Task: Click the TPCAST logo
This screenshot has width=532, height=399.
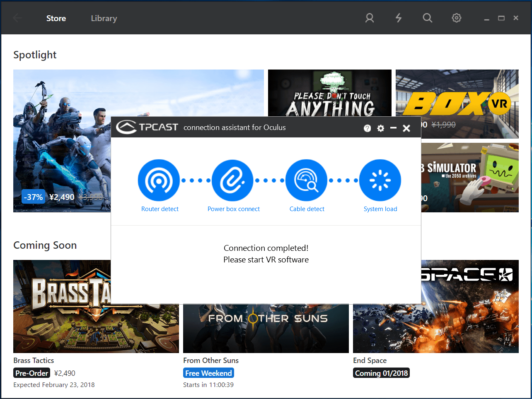Action: [147, 127]
